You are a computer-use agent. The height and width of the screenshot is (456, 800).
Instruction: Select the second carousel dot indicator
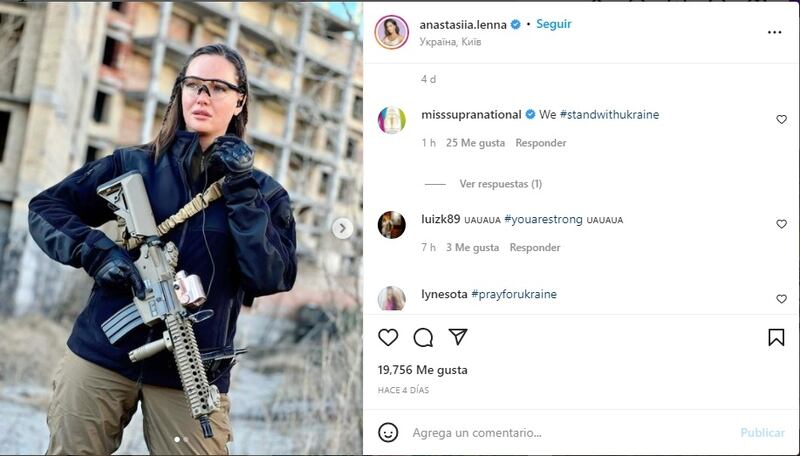[x=186, y=439]
